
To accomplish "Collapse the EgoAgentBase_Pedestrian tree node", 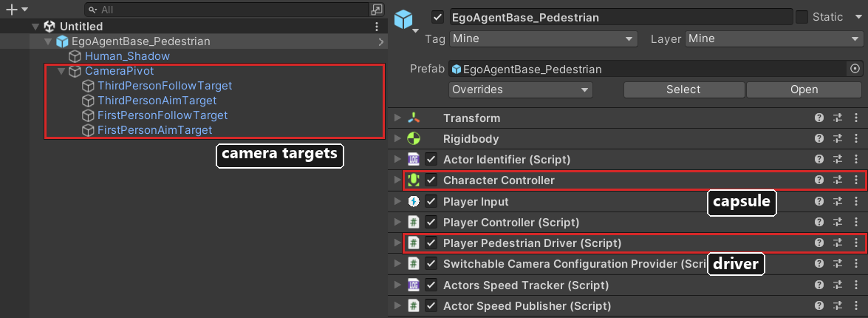I will coord(49,41).
